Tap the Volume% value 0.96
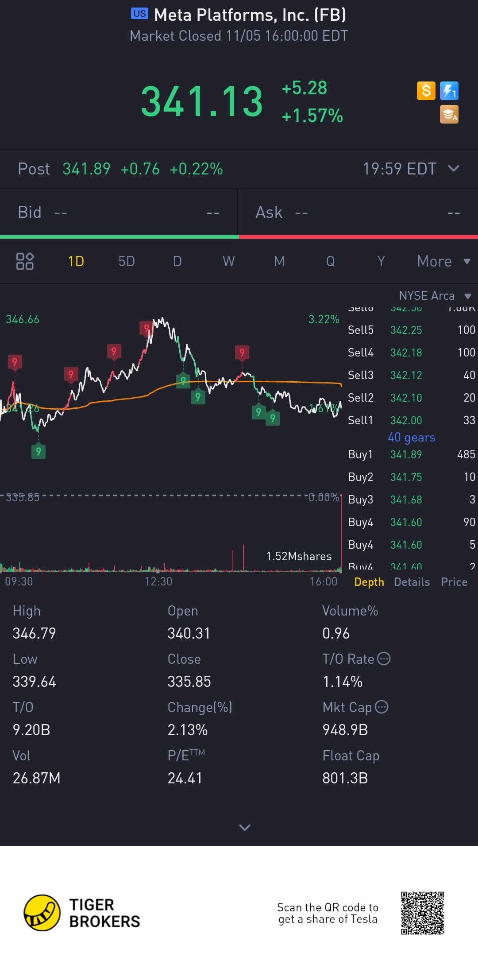The width and height of the screenshot is (478, 980). point(336,633)
